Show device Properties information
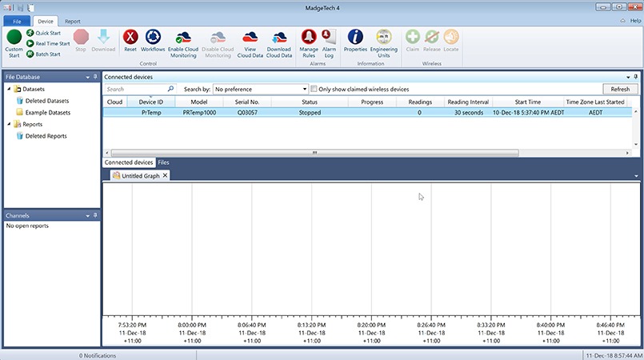 355,37
